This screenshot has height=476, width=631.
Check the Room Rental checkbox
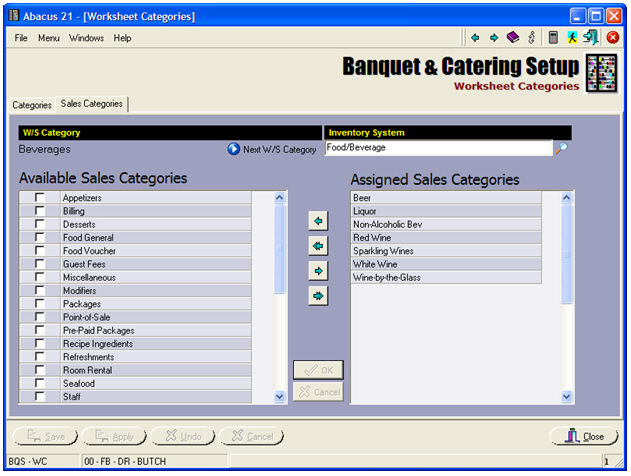(x=39, y=370)
